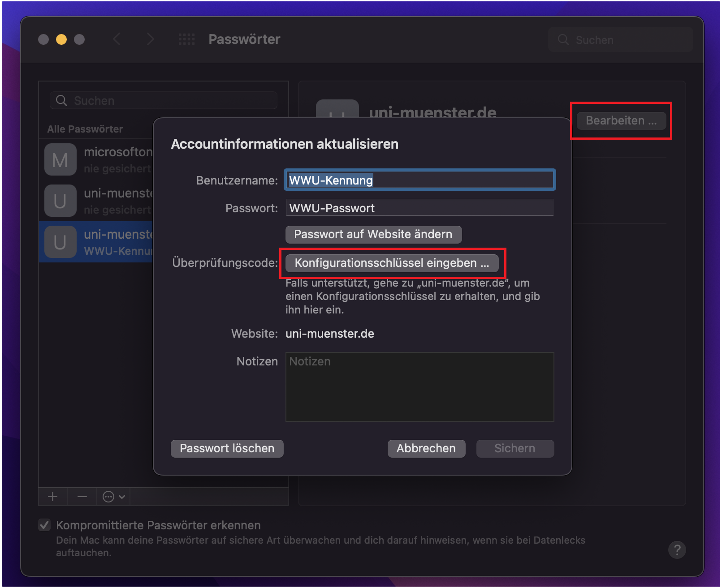The height and width of the screenshot is (588, 722).
Task: Open Konfigurationsschlüssel eingeben dropdown
Action: coord(392,263)
